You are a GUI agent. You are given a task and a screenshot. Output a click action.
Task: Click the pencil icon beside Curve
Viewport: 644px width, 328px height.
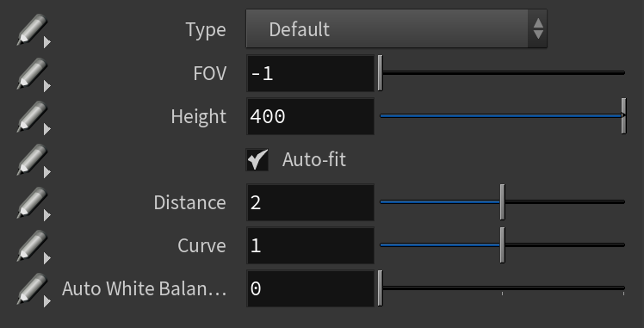(34, 246)
